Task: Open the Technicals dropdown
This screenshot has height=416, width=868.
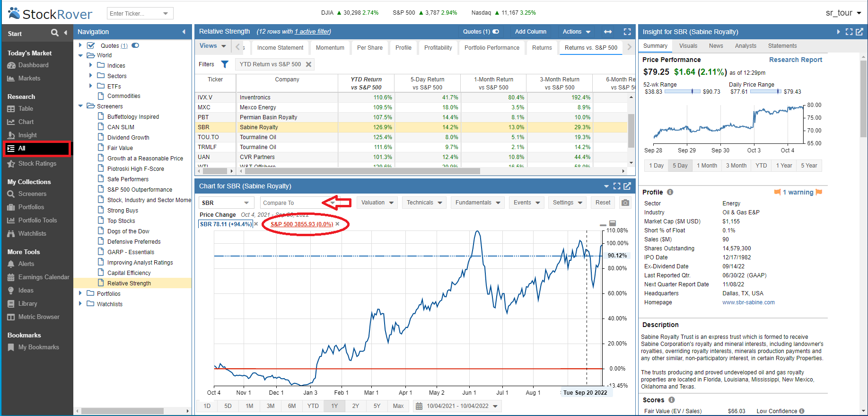Action: [x=424, y=203]
